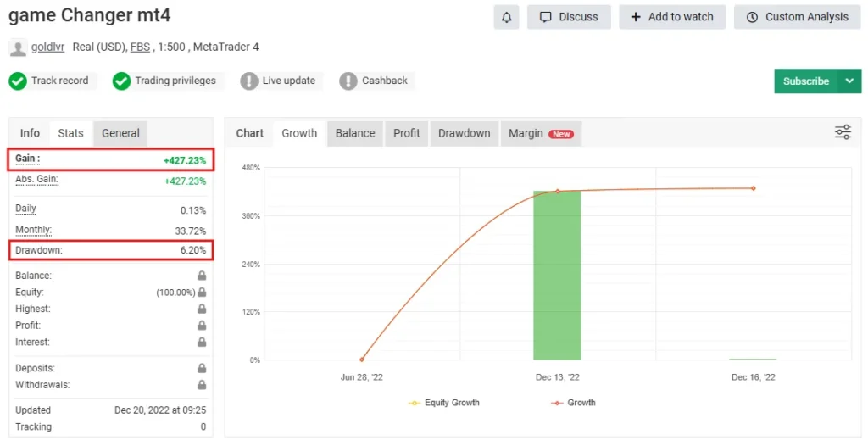868x446 pixels.
Task: Click the Abs. Gain label
Action: [36, 180]
